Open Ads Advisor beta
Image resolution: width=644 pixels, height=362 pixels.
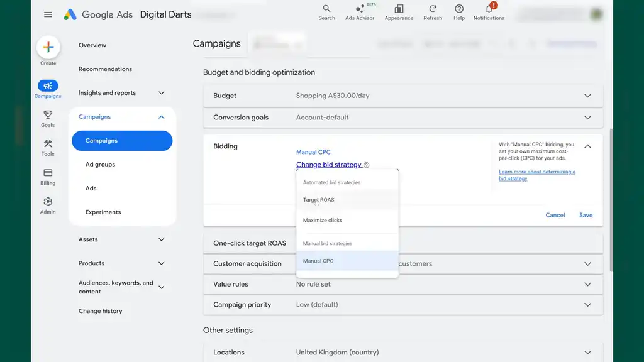pos(360,13)
